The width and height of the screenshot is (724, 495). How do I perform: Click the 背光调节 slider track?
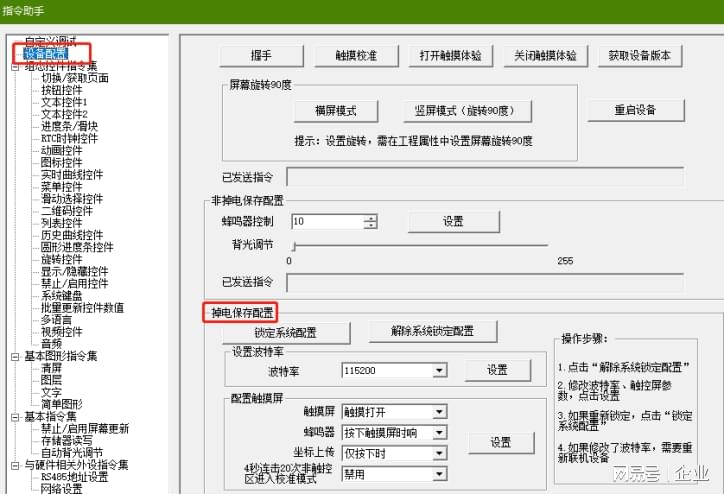(420, 245)
